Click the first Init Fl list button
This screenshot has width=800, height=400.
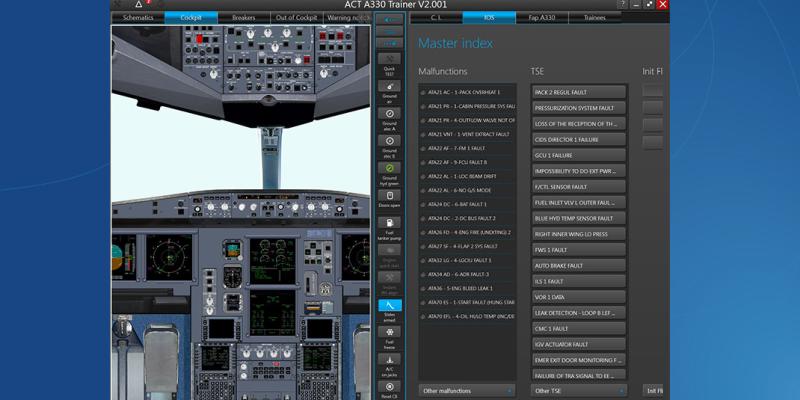coord(653,91)
